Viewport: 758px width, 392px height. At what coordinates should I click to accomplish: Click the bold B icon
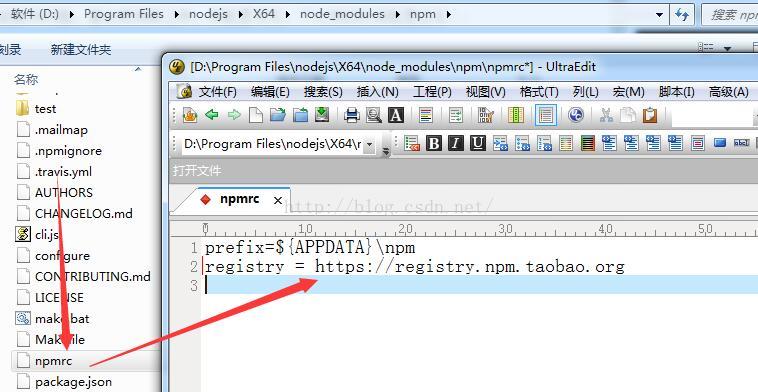(434, 143)
